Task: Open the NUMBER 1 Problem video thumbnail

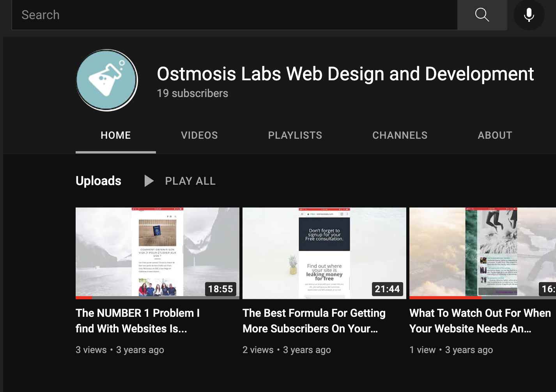Action: (x=158, y=253)
